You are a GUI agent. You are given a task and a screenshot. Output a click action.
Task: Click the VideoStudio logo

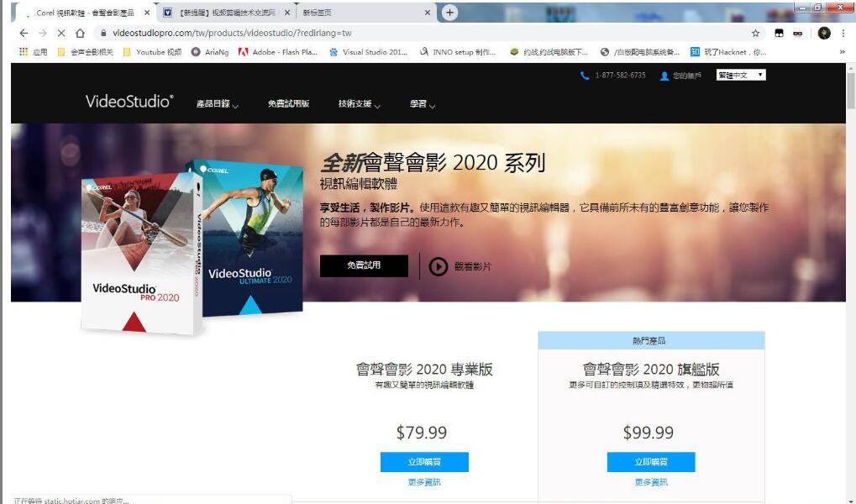click(x=129, y=102)
